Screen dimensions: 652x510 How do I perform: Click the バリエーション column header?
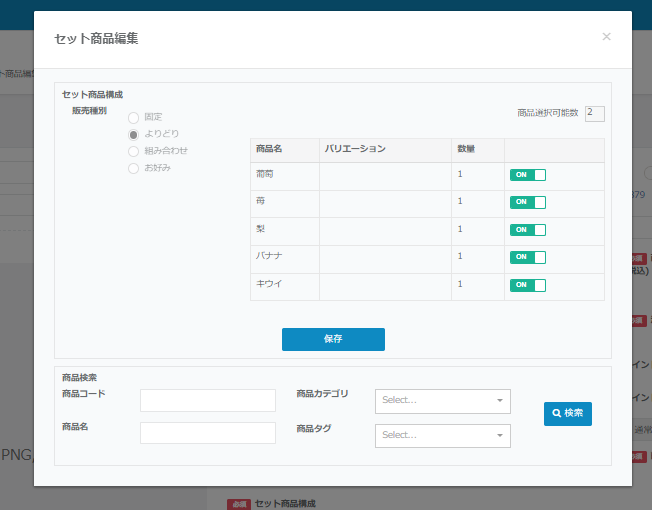pyautogui.click(x=355, y=149)
